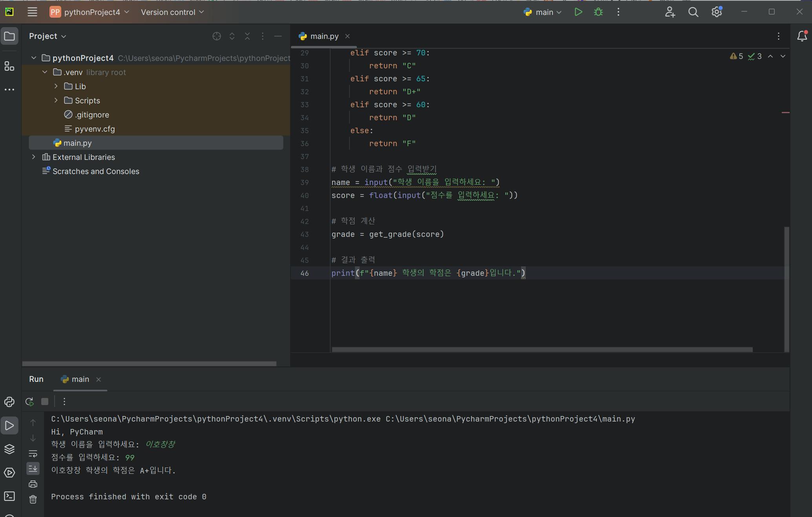Expand the Lib folder
This screenshot has height=517, width=812.
coord(56,86)
